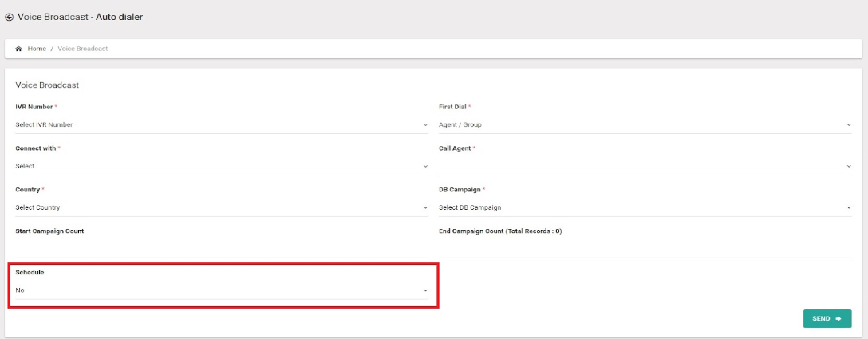The image size is (868, 339).
Task: Open the Select IVR Number dropdown
Action: [221, 124]
